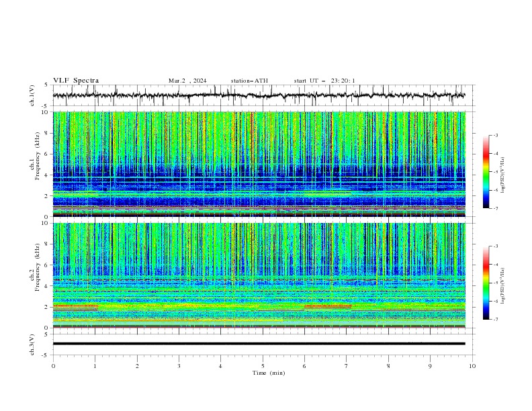
Task: Click inside the ch.1 spectrogram panel
Action: [259, 164]
